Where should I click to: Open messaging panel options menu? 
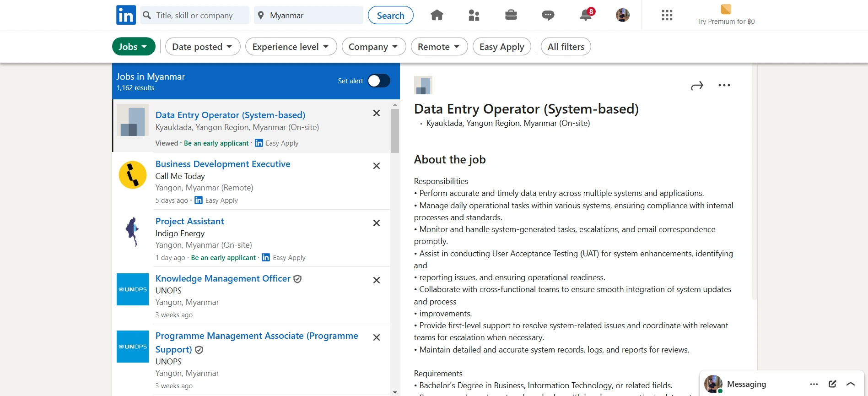814,384
